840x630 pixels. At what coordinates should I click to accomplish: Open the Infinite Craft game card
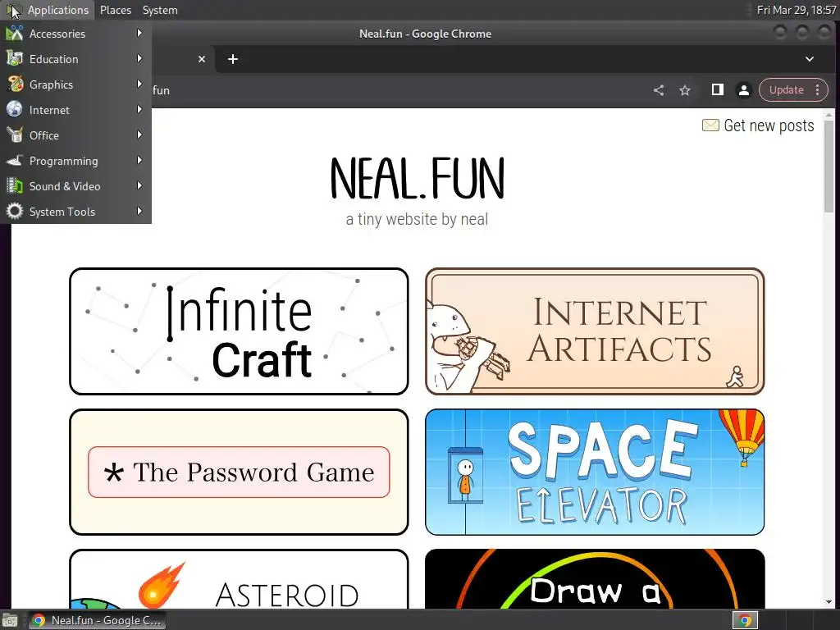(239, 331)
